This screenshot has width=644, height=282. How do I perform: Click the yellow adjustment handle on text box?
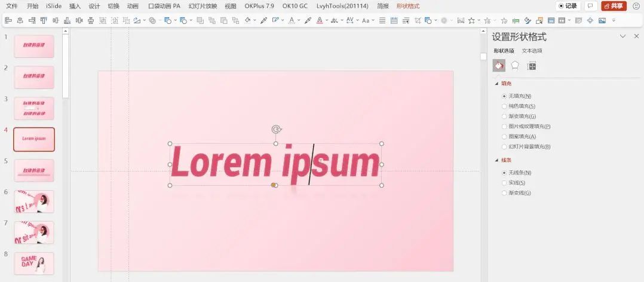(273, 185)
